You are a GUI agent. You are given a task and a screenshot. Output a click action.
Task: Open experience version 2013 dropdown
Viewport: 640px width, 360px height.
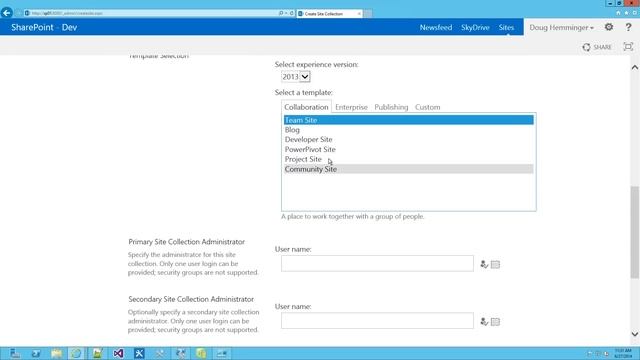click(305, 77)
